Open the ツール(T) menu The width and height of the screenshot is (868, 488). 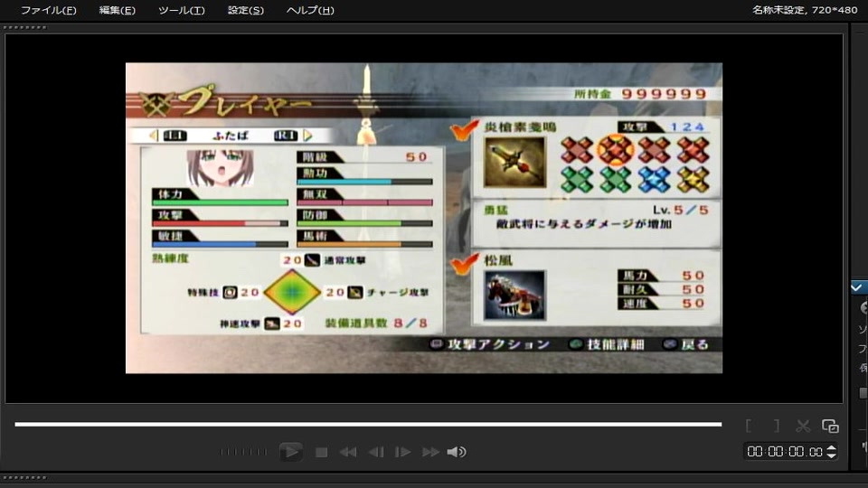tap(181, 10)
